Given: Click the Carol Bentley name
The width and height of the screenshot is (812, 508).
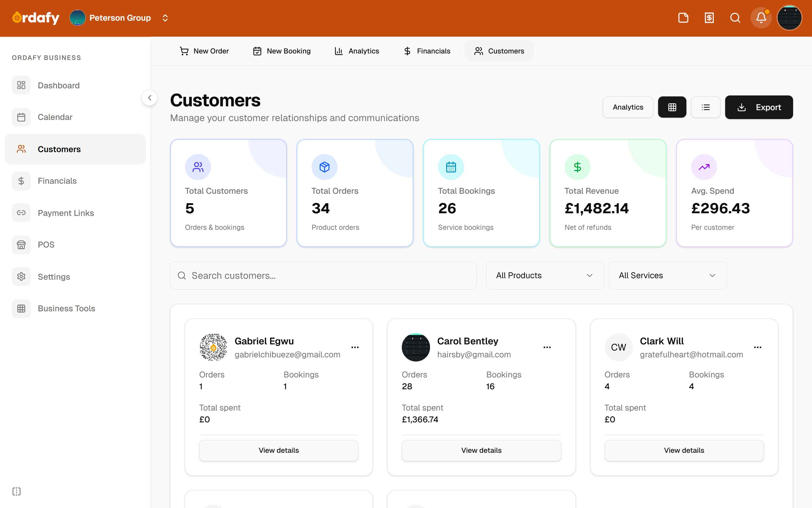Looking at the screenshot, I should pyautogui.click(x=467, y=341).
